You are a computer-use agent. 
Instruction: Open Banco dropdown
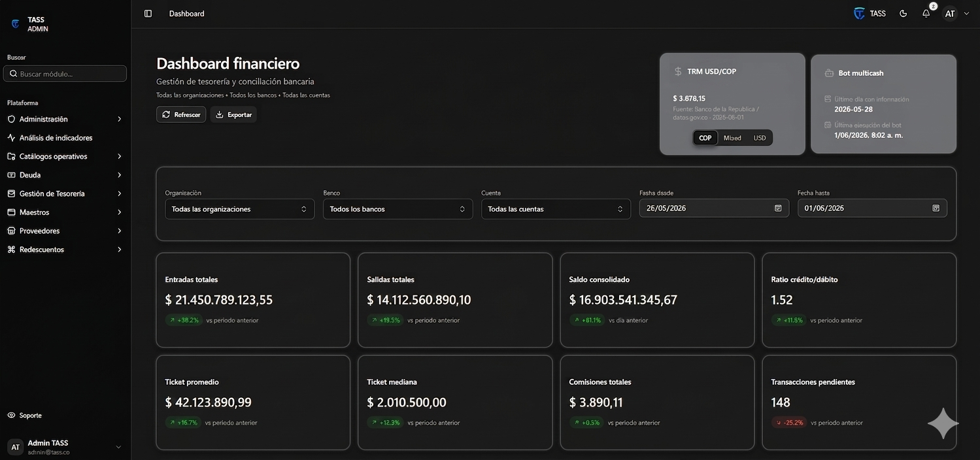pos(397,209)
